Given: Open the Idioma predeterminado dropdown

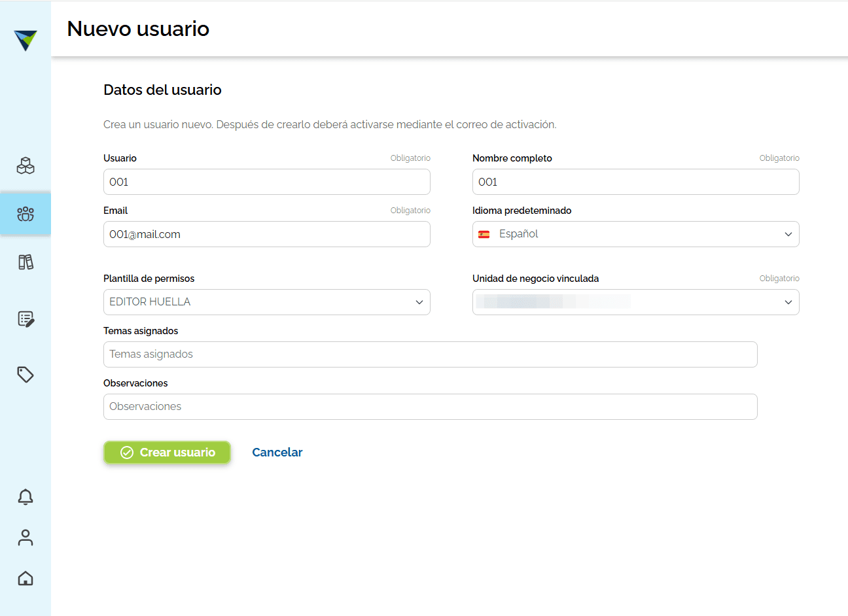Looking at the screenshot, I should coord(636,234).
